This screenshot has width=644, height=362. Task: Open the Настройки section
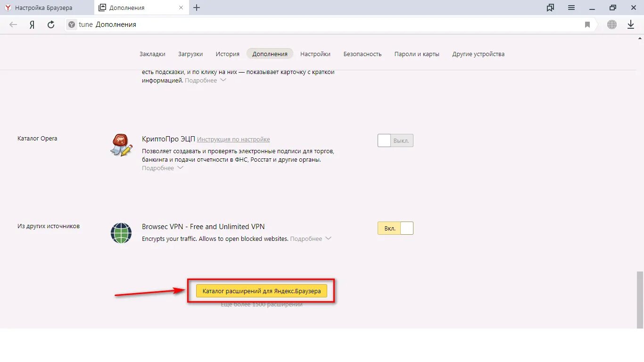315,54
